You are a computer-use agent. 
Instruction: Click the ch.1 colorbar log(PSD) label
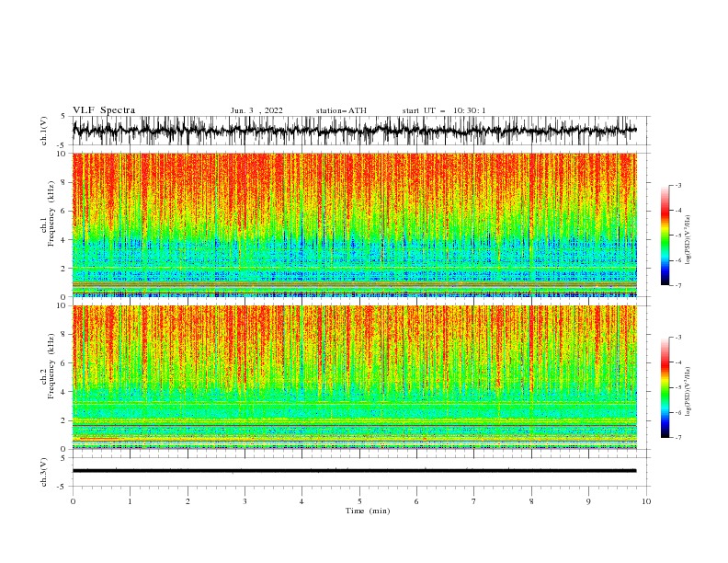[688, 240]
